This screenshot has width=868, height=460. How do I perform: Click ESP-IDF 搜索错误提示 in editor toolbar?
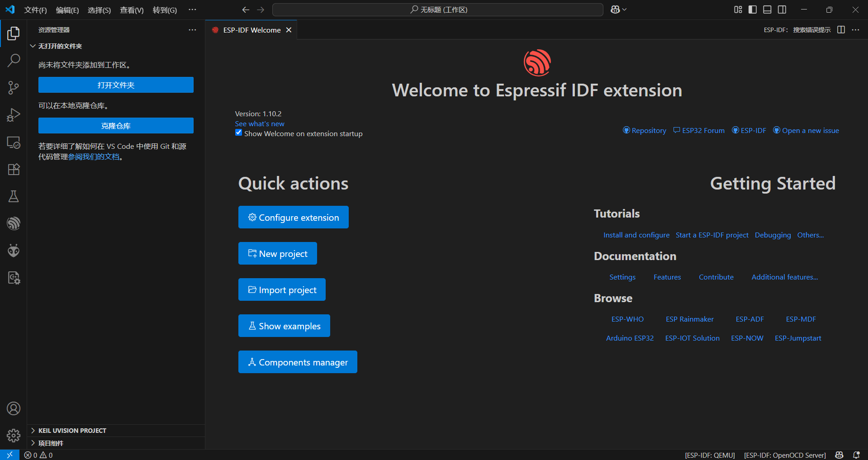point(797,30)
